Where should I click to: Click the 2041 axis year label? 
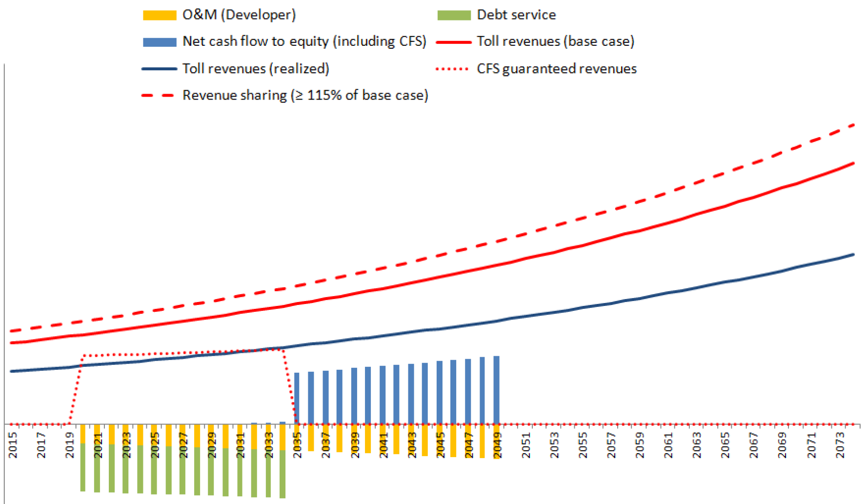coord(383,445)
